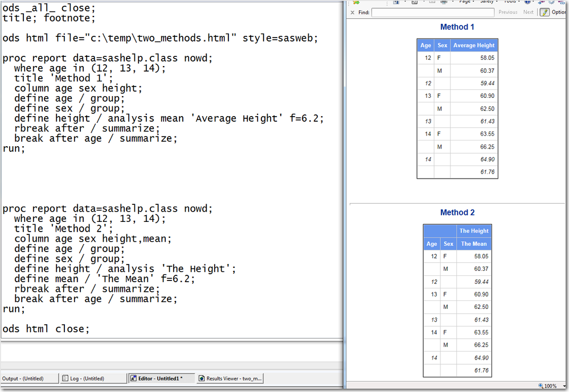The image size is (569, 392).
Task: Click the define height 'The Height' line
Action: click(x=125, y=269)
